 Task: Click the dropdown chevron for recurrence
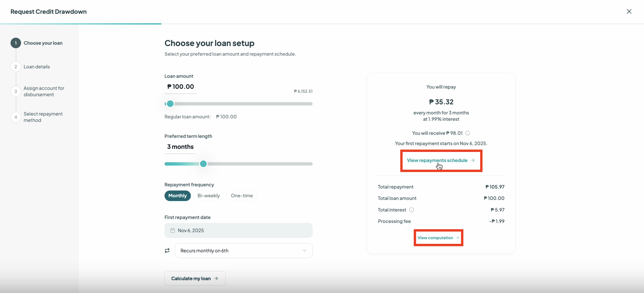(304, 250)
